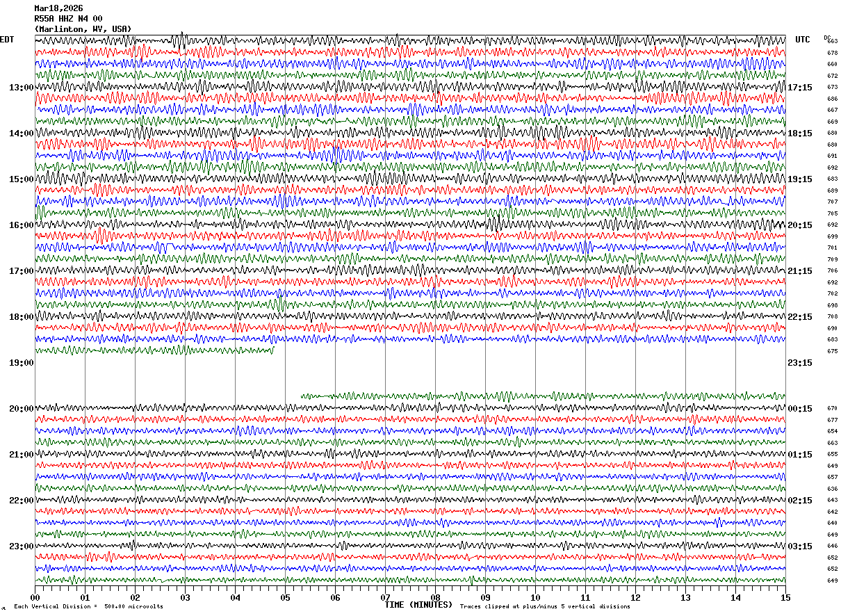This screenshot has height=616, width=841.
Task: Click the '23:15' UTC row label
Action: pyautogui.click(x=800, y=363)
